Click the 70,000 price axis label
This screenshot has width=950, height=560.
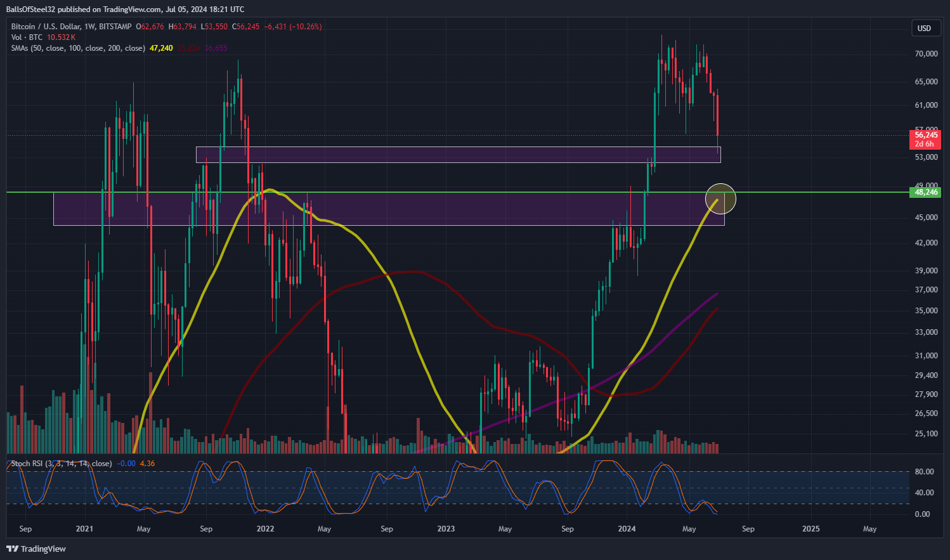click(926, 54)
